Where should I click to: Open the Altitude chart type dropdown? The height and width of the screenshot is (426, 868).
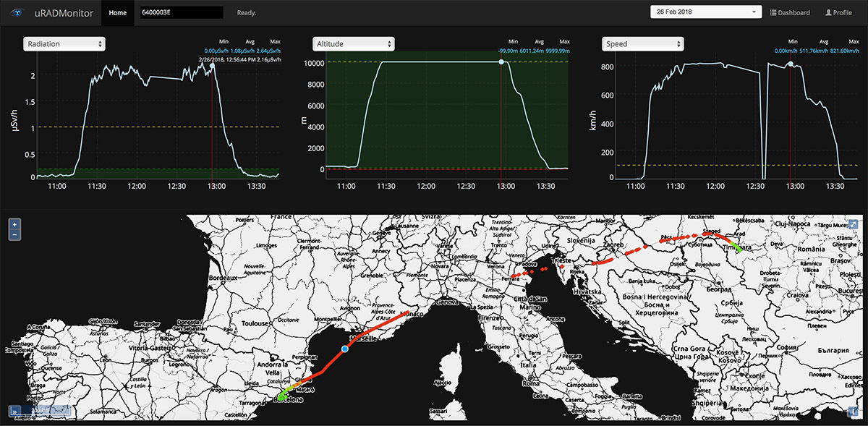click(x=354, y=44)
